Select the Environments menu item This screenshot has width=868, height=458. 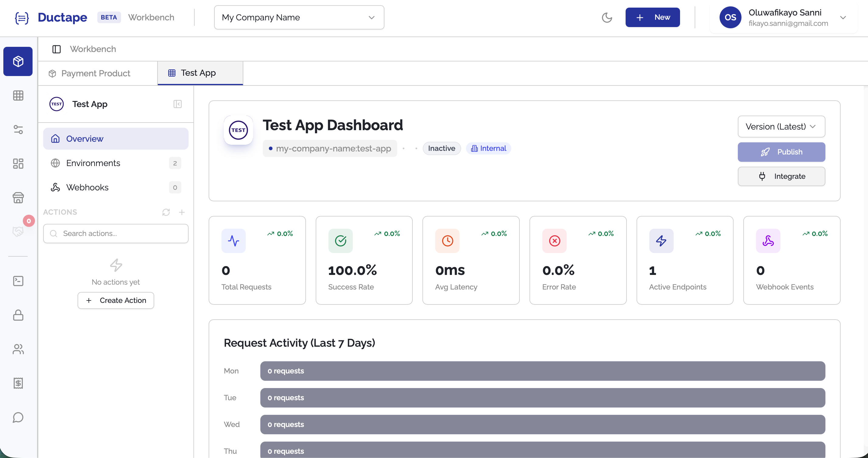pos(93,163)
